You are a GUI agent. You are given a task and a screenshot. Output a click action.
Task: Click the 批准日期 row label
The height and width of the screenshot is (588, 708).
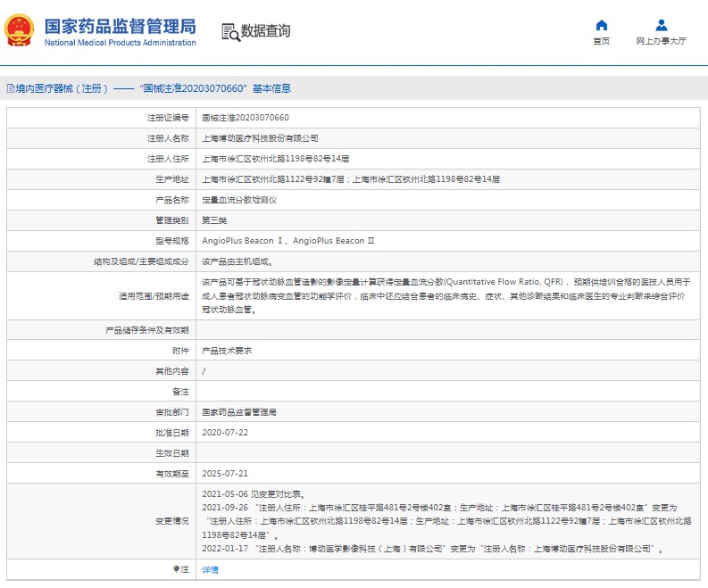pos(172,433)
